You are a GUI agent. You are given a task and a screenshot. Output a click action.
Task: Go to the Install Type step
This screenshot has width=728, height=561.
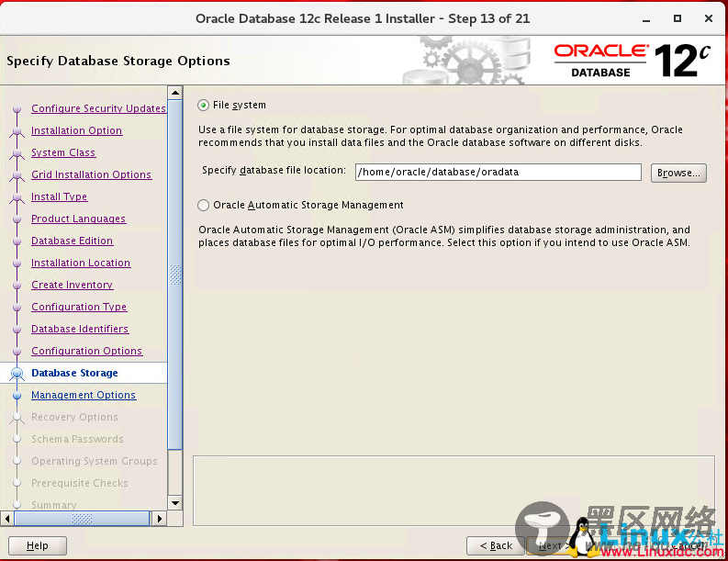[x=59, y=196]
